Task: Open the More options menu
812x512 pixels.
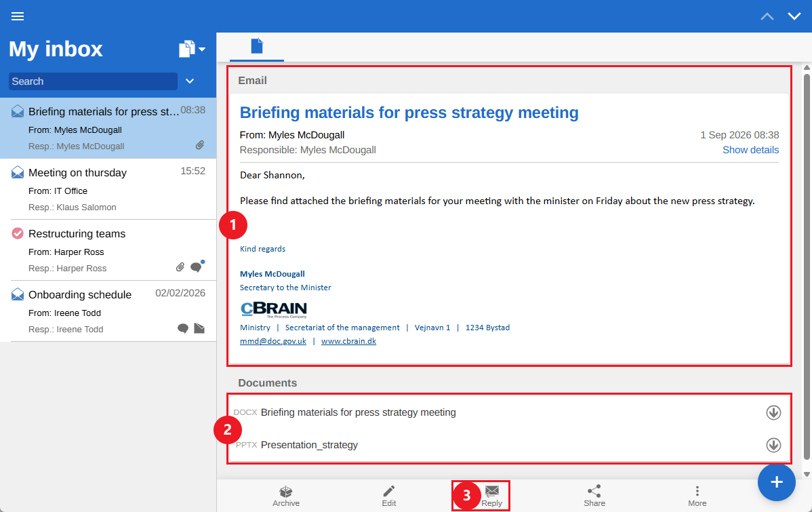Action: pyautogui.click(x=697, y=496)
